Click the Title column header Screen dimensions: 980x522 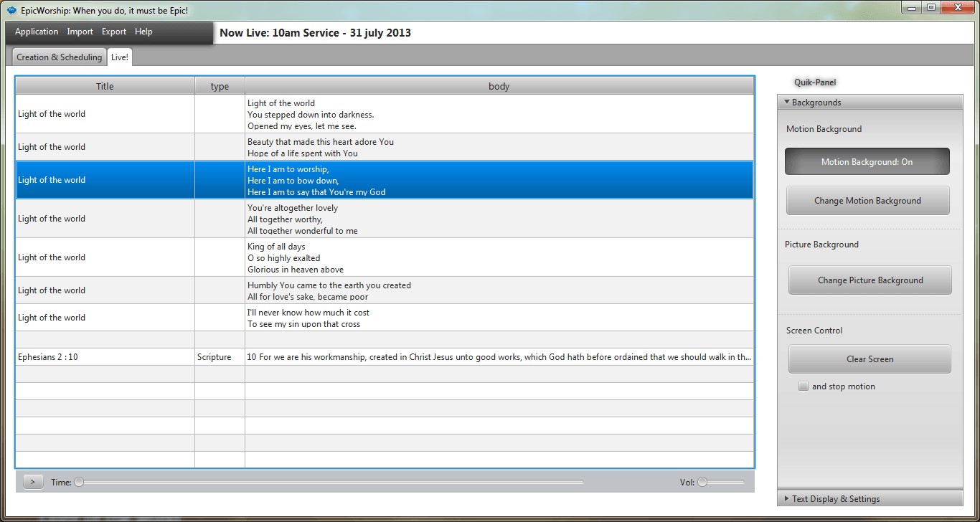click(x=105, y=86)
